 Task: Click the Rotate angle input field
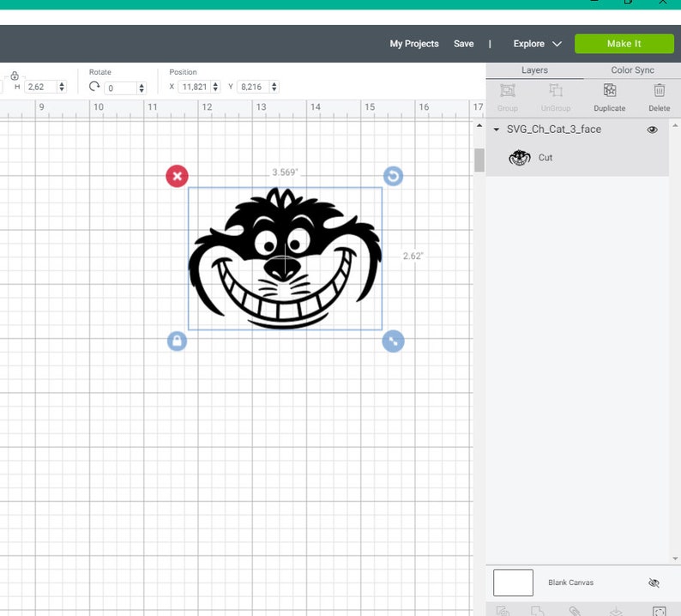pyautogui.click(x=120, y=88)
